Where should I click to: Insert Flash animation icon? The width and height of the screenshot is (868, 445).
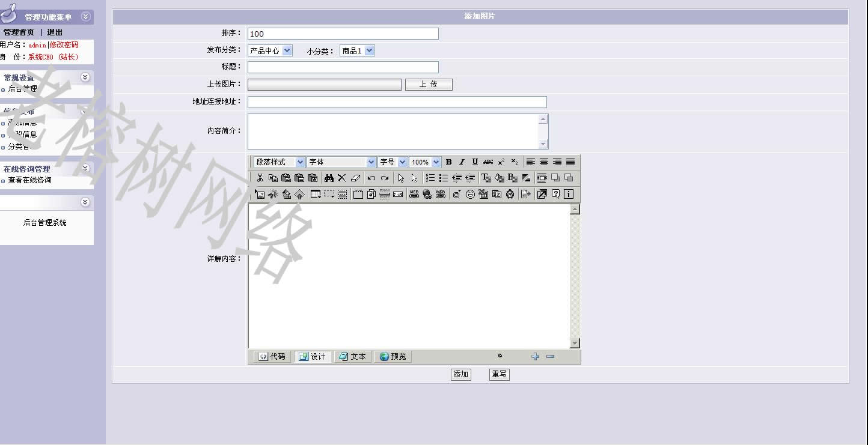(x=273, y=194)
